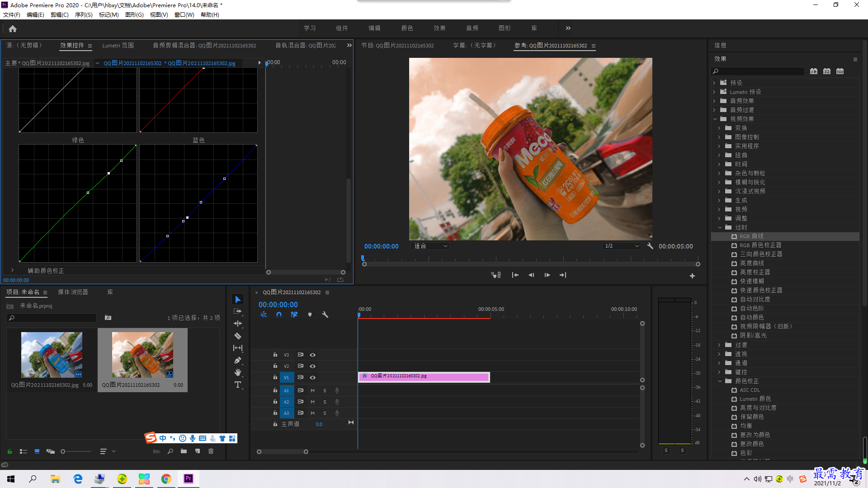
Task: Click 32-bit color effects filter icon
Action: pyautogui.click(x=827, y=71)
